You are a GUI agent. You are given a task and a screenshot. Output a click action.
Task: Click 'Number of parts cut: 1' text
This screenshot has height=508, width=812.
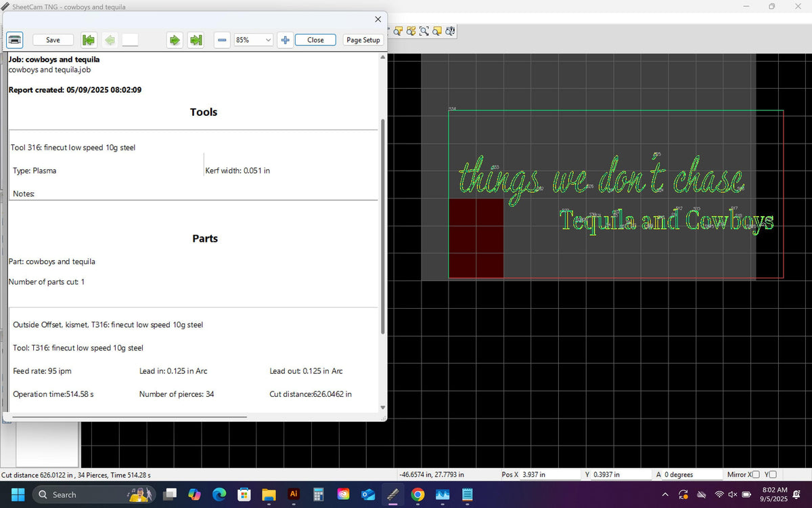pos(47,282)
